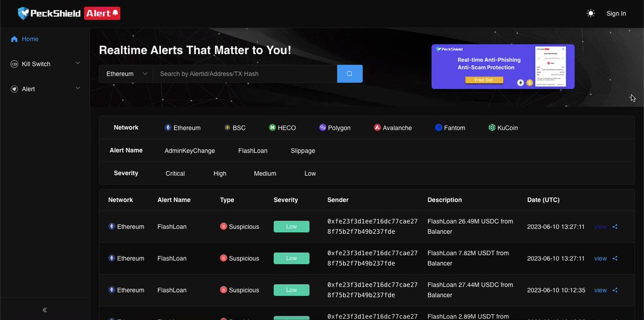The image size is (644, 320).
Task: Click the Fantom filter icon
Action: pyautogui.click(x=438, y=128)
